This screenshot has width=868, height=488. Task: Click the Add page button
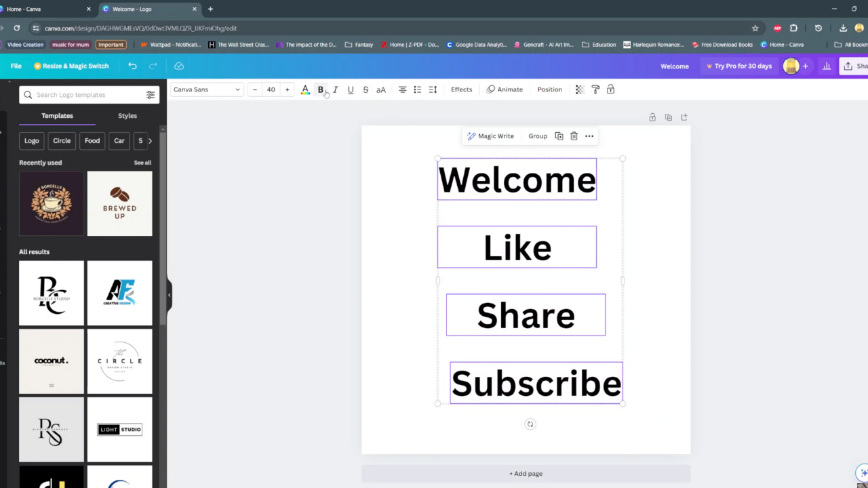(526, 474)
